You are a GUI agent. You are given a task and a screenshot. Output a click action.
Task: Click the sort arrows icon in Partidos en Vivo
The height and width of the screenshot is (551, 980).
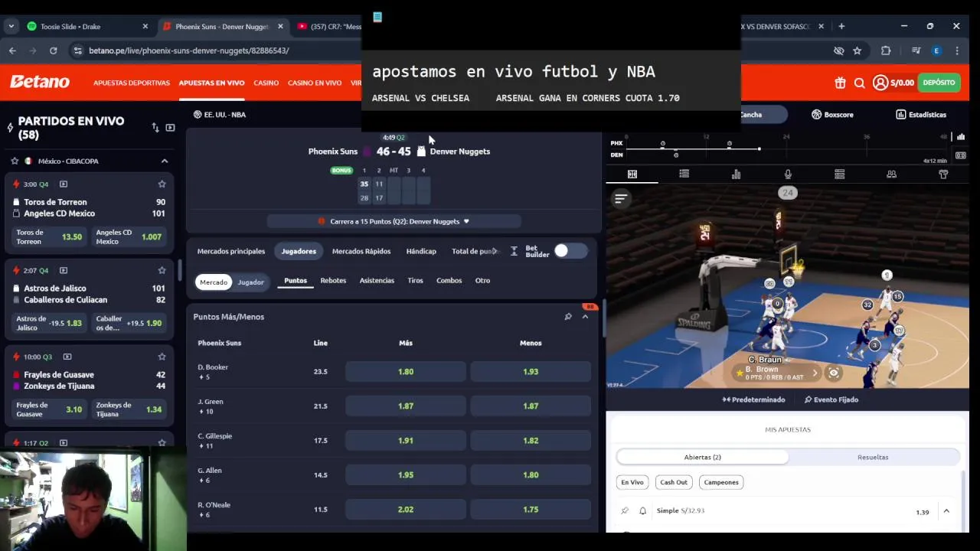point(155,128)
